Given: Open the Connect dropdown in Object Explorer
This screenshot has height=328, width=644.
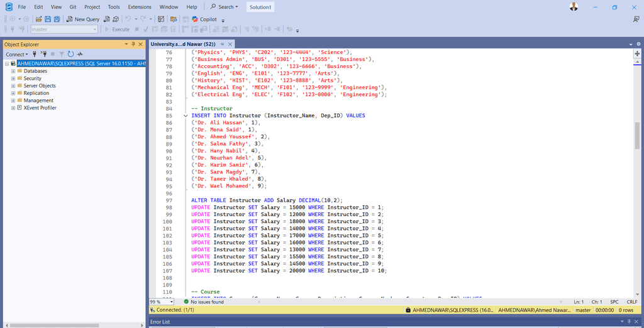Looking at the screenshot, I should pos(18,54).
